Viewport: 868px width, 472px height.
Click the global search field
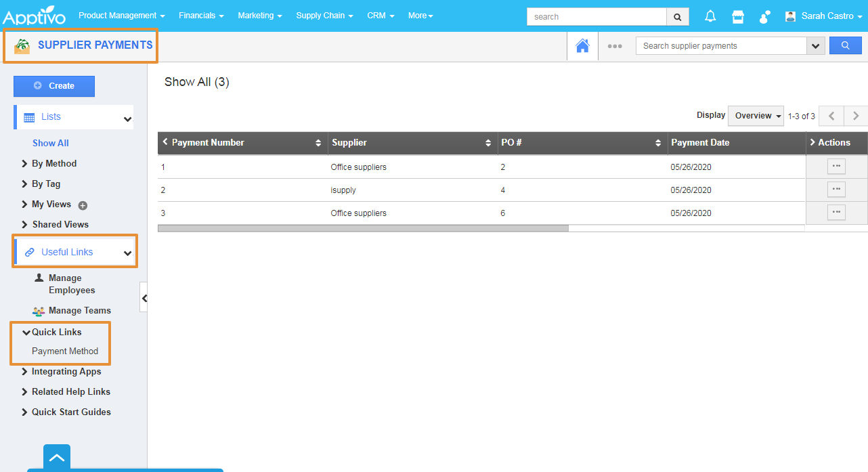click(597, 17)
